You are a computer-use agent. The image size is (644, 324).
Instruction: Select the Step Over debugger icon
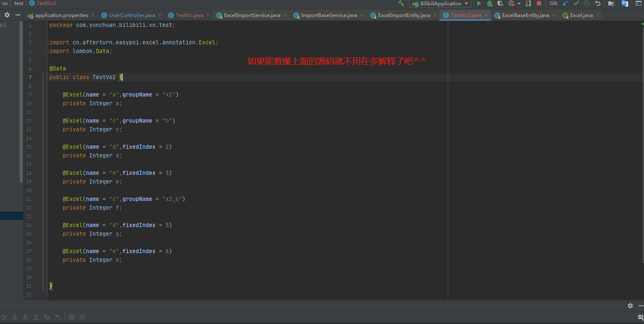tap(4, 317)
